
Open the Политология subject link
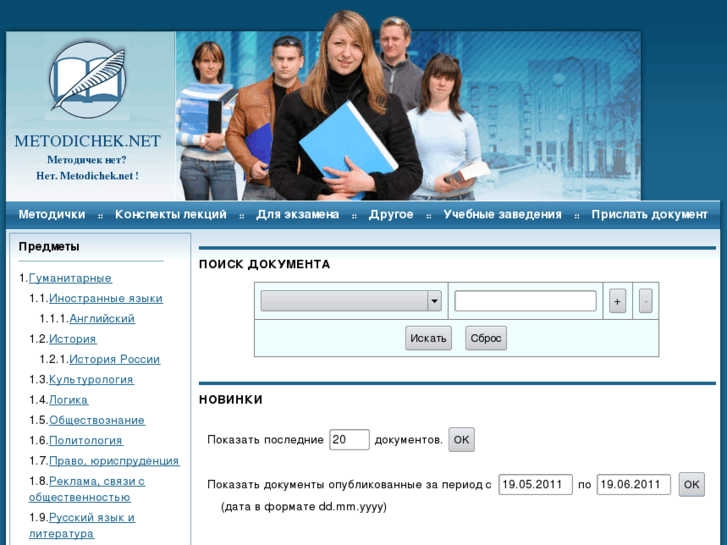click(86, 441)
